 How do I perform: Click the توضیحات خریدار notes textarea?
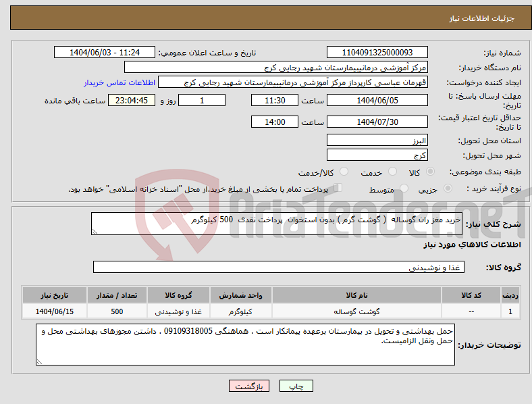[245, 345]
